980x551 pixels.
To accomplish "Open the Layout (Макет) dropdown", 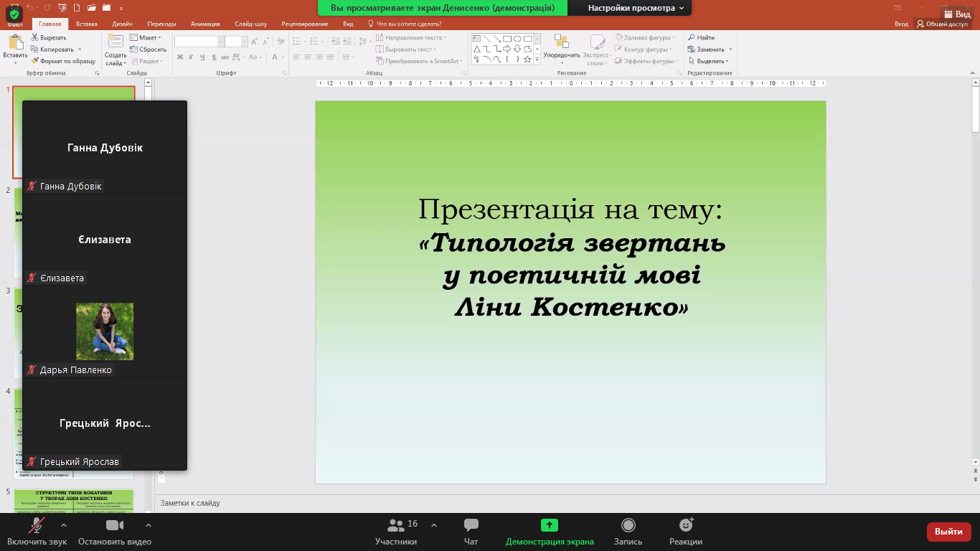I will (x=146, y=37).
